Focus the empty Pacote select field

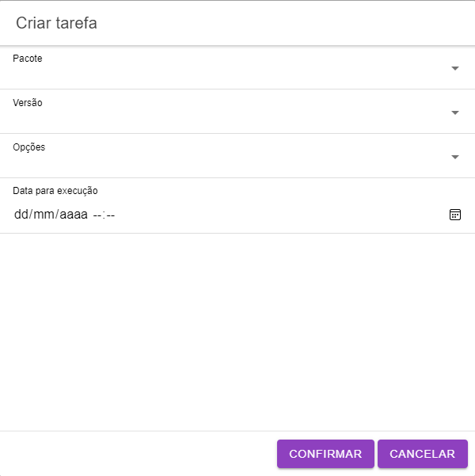click(222, 72)
